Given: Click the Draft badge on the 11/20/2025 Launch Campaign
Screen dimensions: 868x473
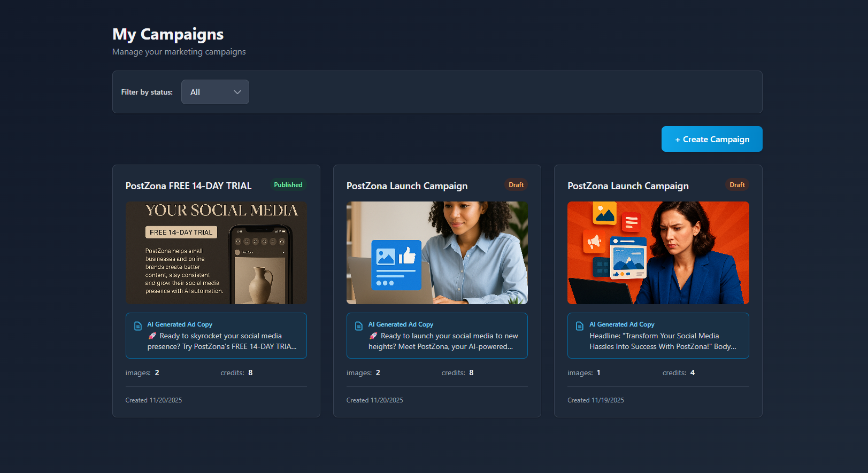Looking at the screenshot, I should click(x=516, y=185).
